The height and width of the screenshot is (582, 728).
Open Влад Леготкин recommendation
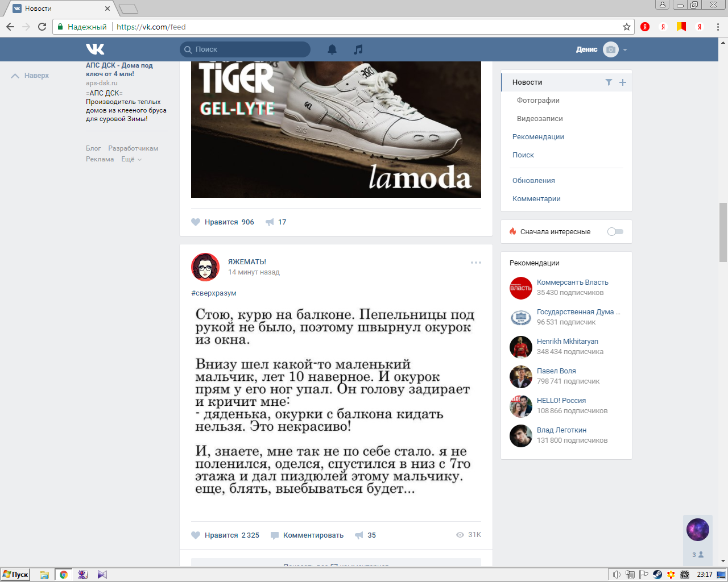[561, 430]
